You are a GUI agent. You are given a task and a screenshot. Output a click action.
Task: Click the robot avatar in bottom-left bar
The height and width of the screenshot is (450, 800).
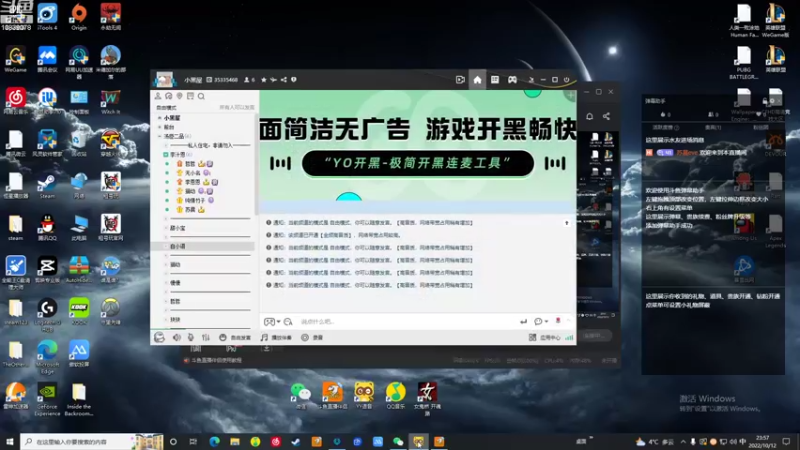pos(160,337)
